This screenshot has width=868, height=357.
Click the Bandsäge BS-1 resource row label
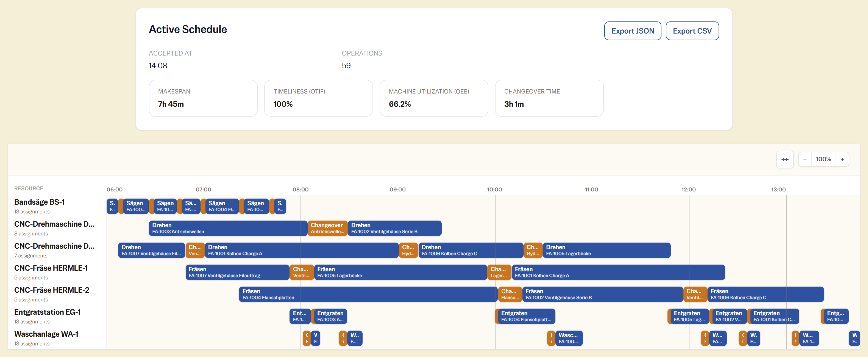click(40, 202)
